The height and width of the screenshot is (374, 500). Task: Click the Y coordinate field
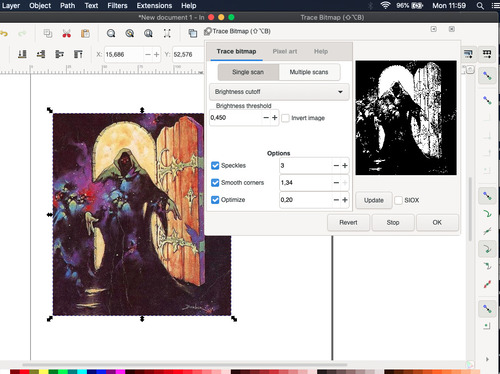tap(187, 54)
